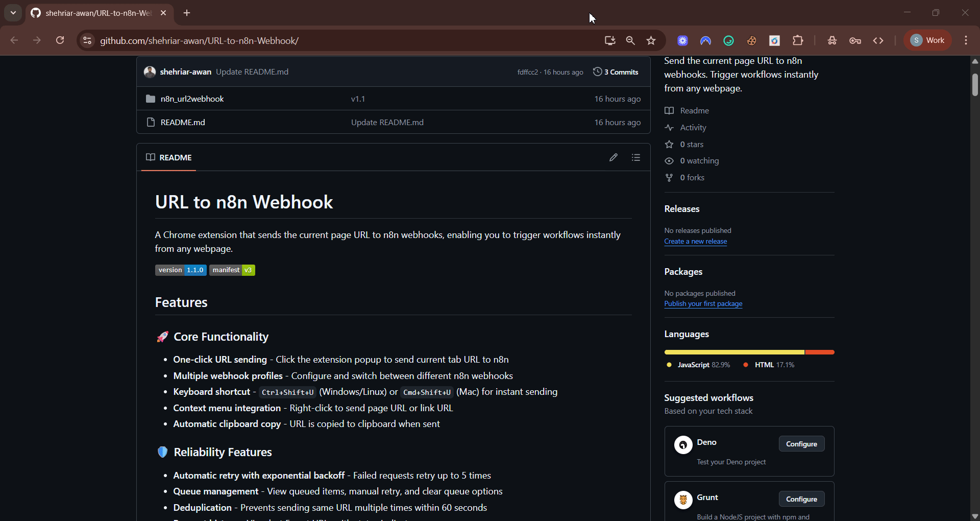
Task: Open the tab search dropdown arrow
Action: click(13, 13)
